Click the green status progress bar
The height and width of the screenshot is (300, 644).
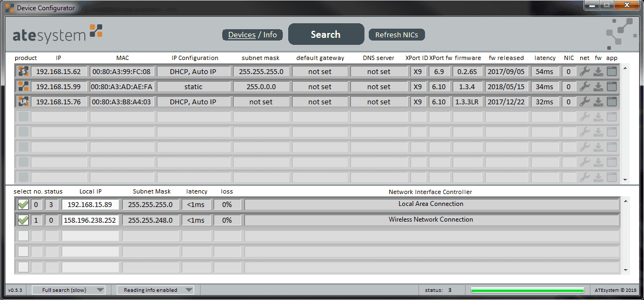pyautogui.click(x=527, y=290)
